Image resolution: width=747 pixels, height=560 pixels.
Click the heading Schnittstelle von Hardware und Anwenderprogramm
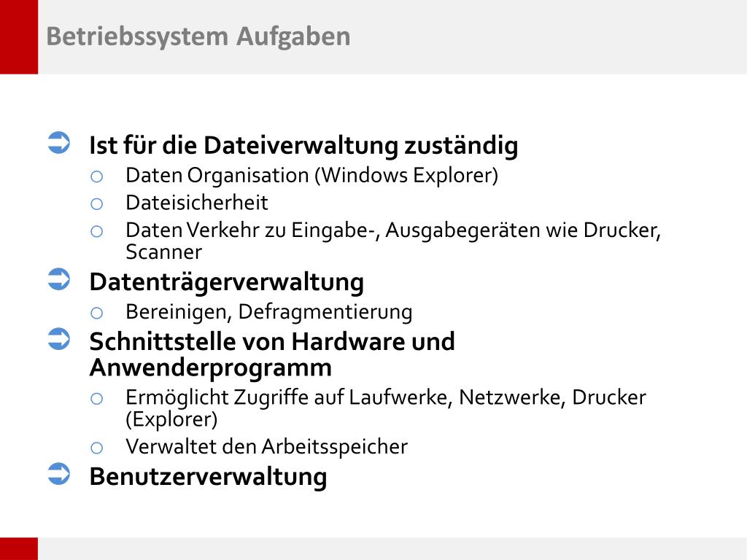pos(272,354)
